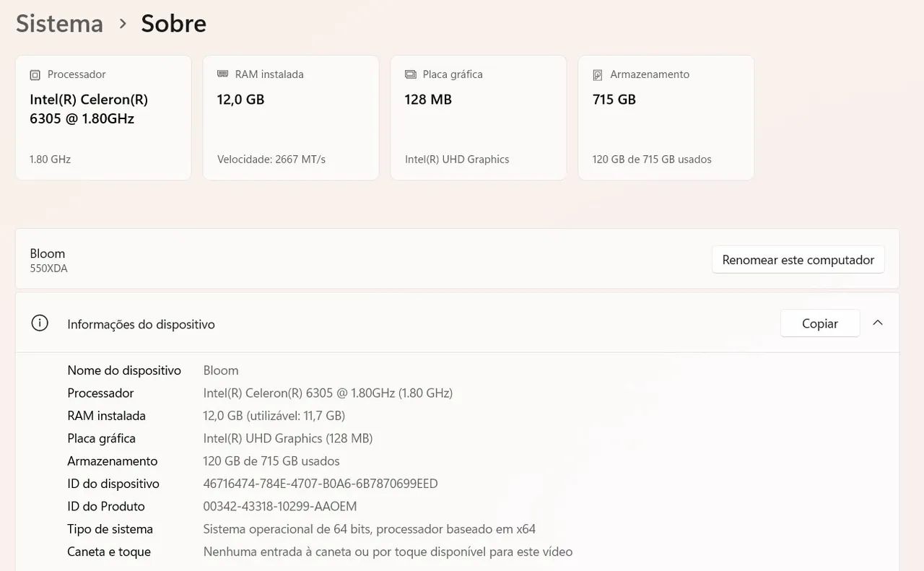
Task: Click the processor value in the device info list
Action: pos(328,393)
